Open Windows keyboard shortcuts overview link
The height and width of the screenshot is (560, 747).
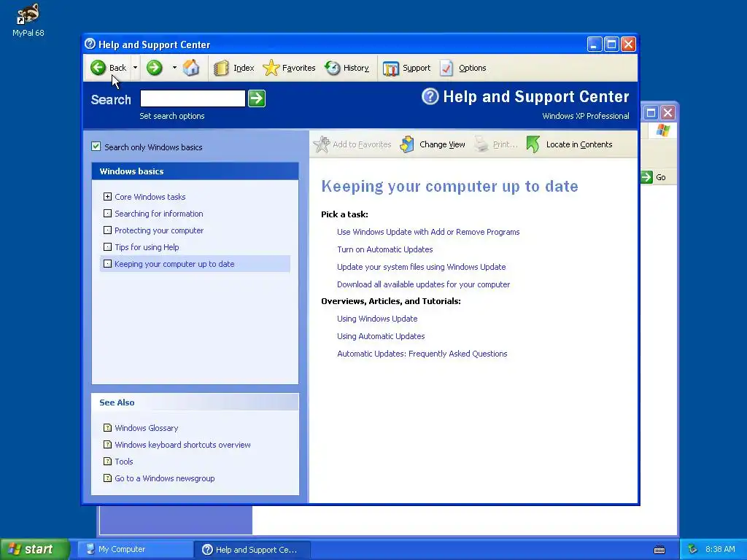coord(182,445)
